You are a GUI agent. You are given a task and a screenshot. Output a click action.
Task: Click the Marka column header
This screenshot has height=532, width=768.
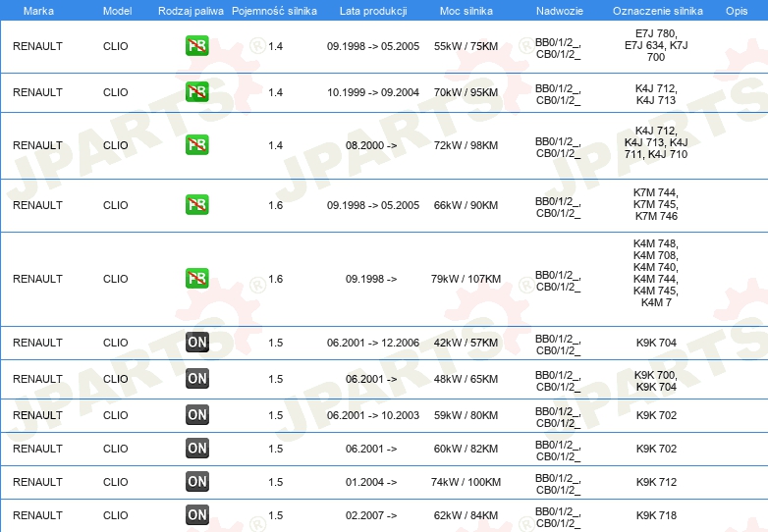point(38,10)
